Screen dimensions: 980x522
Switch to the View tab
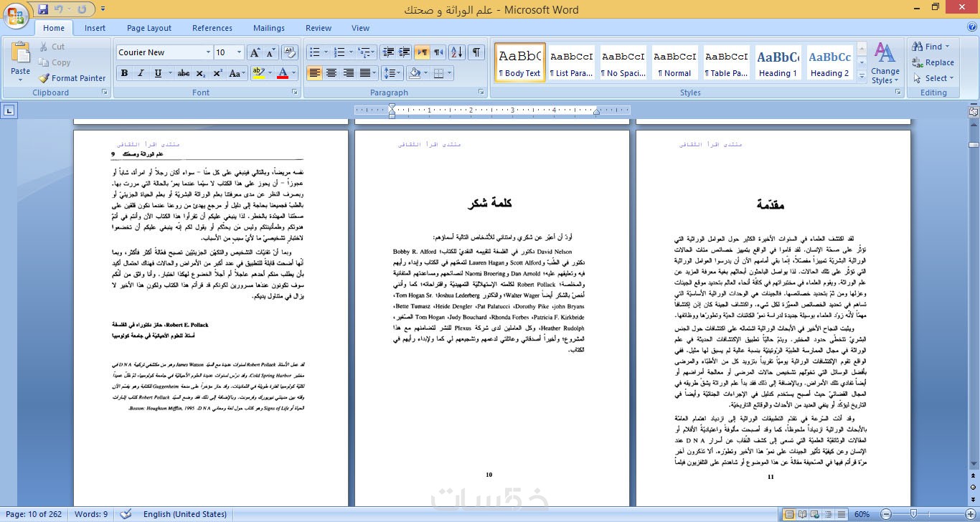[x=360, y=28]
